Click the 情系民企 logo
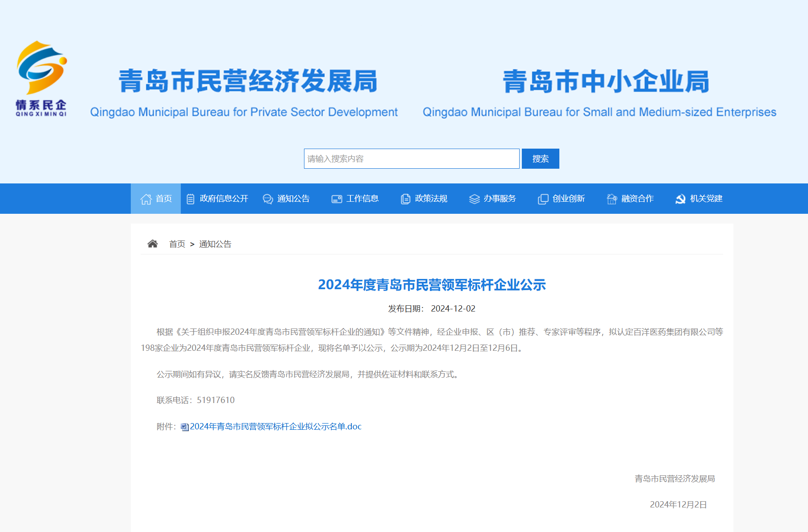 42,79
